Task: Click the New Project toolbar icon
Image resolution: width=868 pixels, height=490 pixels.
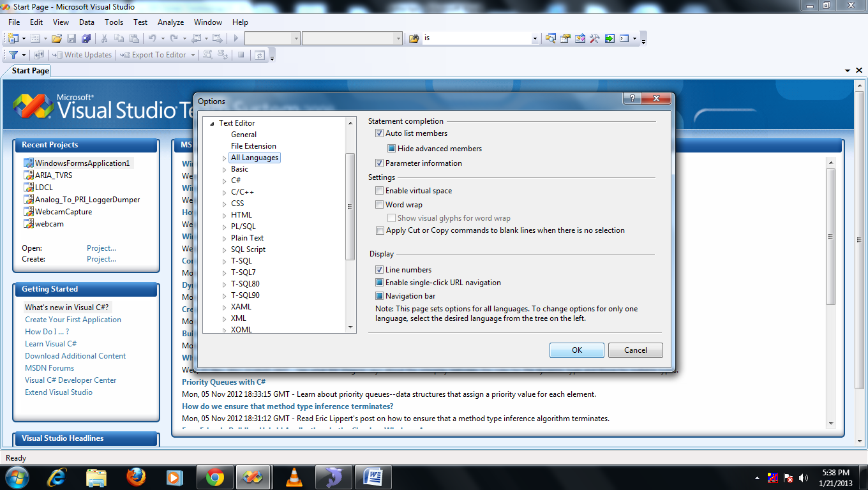Action: (13, 38)
